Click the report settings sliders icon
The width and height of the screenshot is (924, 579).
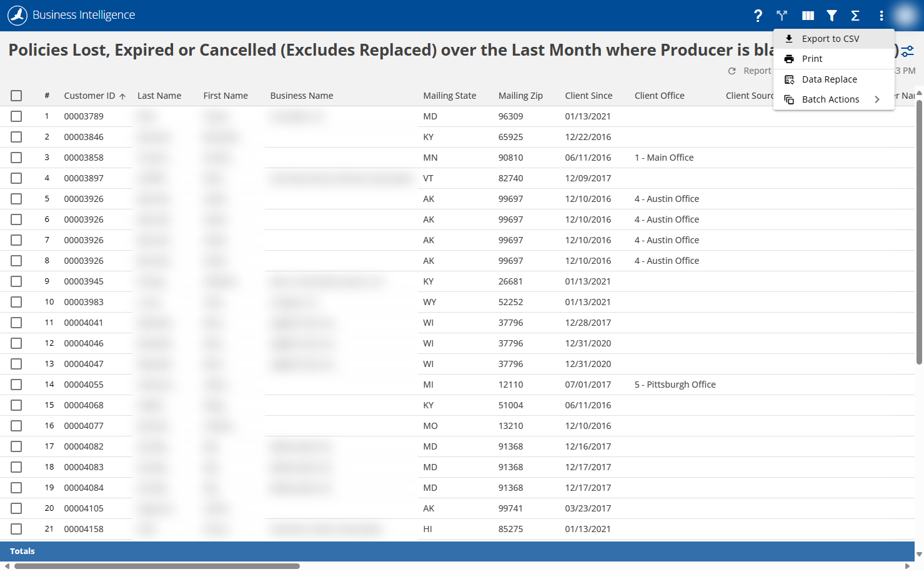tap(908, 51)
